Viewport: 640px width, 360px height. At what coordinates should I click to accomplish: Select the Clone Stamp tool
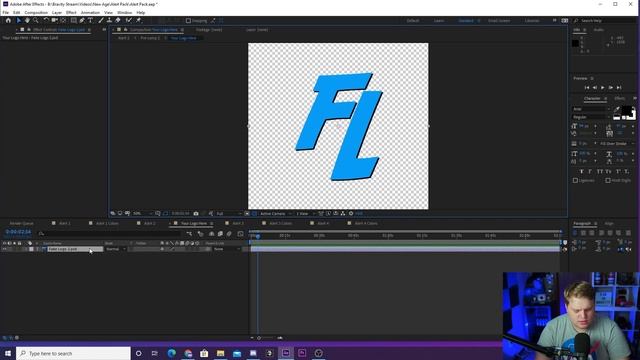click(109, 20)
